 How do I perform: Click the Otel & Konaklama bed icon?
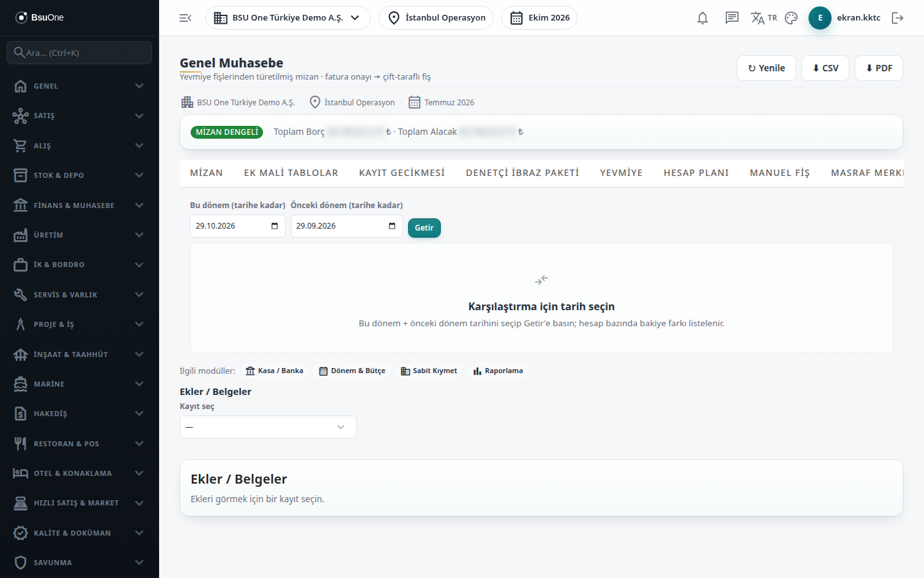point(21,473)
